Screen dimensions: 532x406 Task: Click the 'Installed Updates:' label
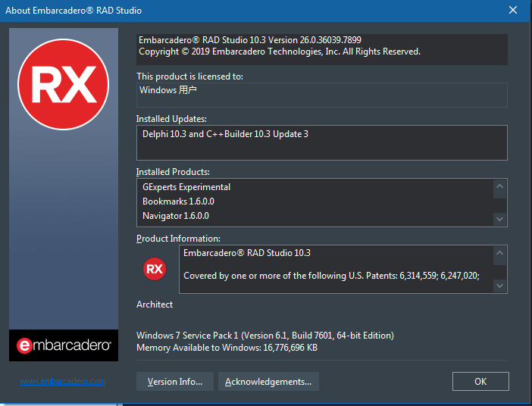click(x=171, y=119)
